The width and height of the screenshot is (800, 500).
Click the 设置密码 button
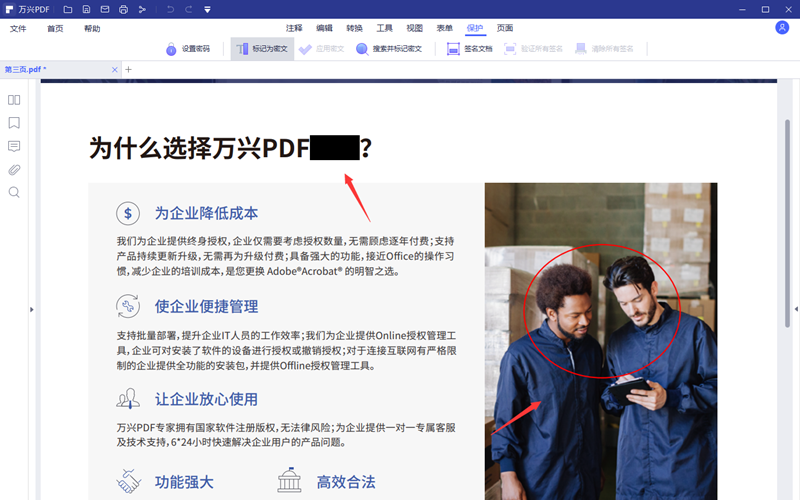click(187, 48)
